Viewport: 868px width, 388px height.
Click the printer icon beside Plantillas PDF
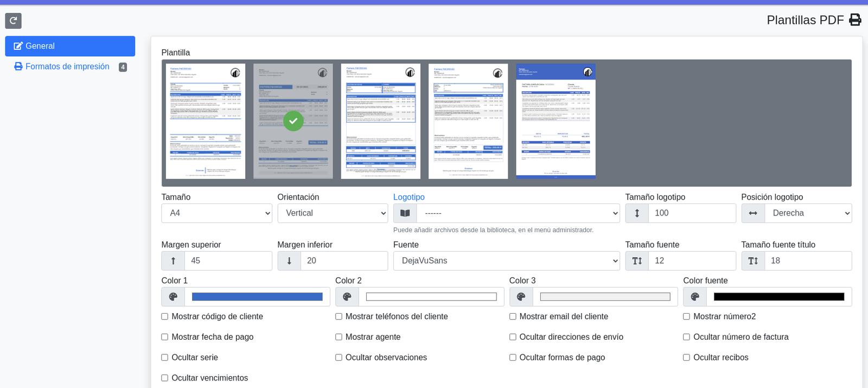(x=855, y=20)
